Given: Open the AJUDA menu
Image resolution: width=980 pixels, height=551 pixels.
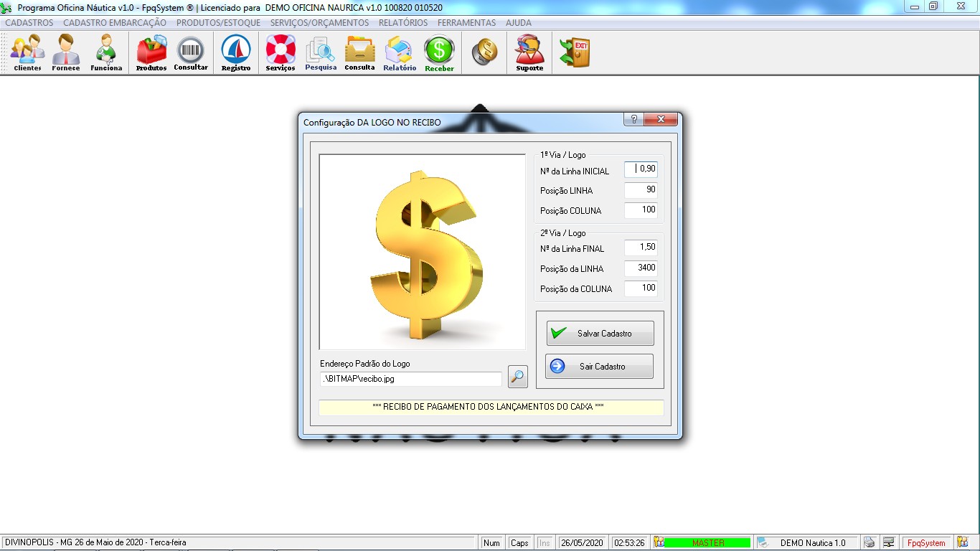Looking at the screenshot, I should [x=519, y=23].
